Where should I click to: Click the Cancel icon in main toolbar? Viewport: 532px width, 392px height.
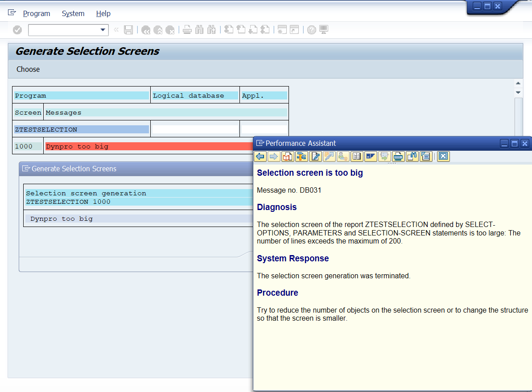(x=170, y=30)
